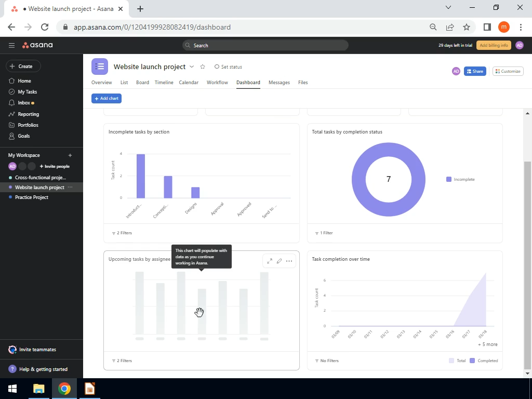Click in the Search field
Screen dimensions: 532x399
(265, 46)
